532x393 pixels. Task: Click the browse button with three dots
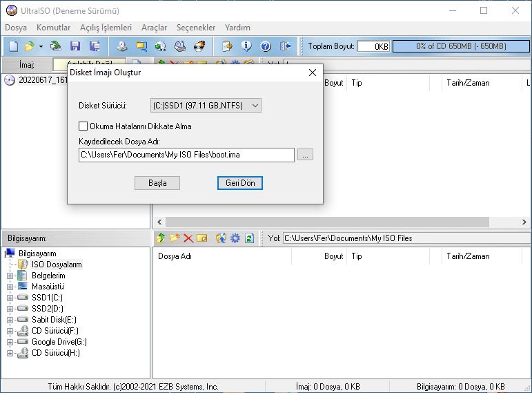306,155
